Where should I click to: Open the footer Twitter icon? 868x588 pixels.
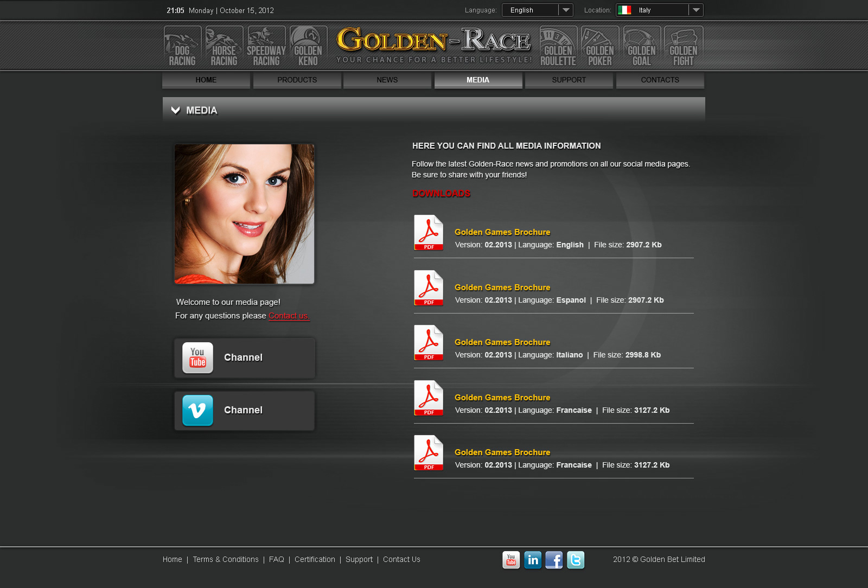pyautogui.click(x=576, y=560)
